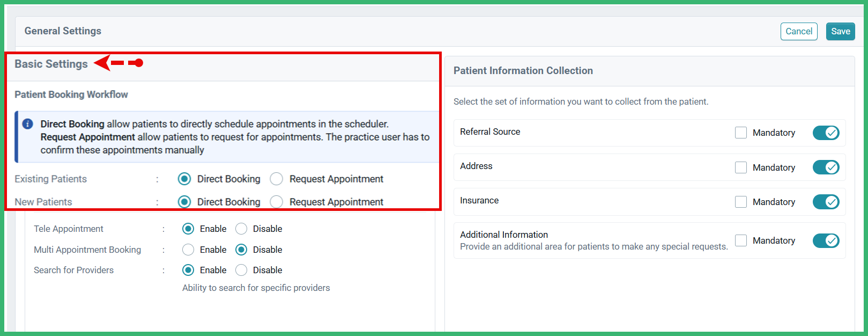The image size is (868, 336).
Task: Click the Basic Settings section header
Action: coord(51,63)
